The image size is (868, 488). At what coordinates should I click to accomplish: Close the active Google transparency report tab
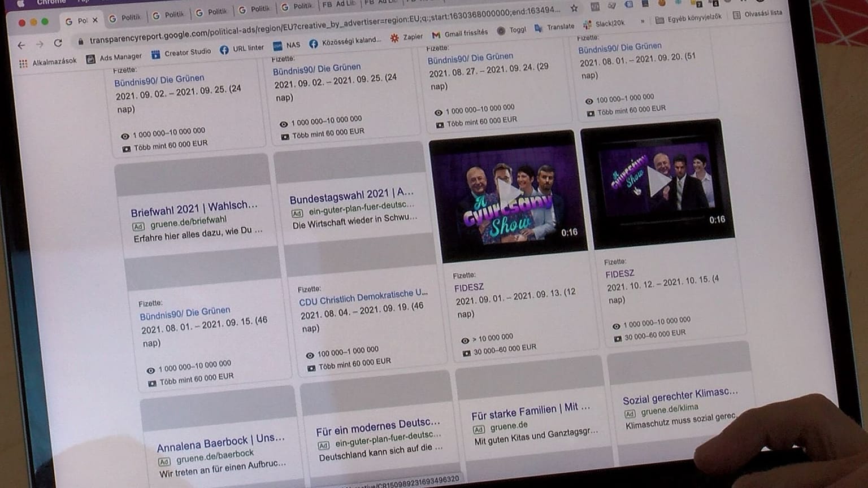(x=95, y=20)
